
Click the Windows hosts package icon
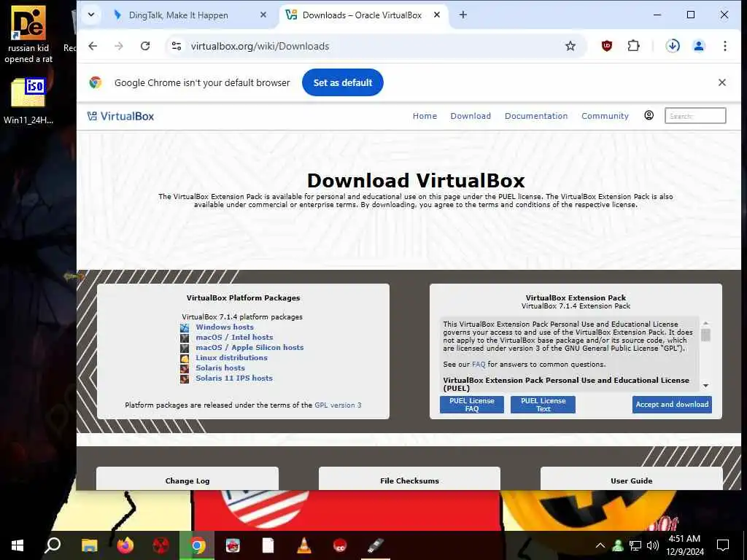point(185,327)
